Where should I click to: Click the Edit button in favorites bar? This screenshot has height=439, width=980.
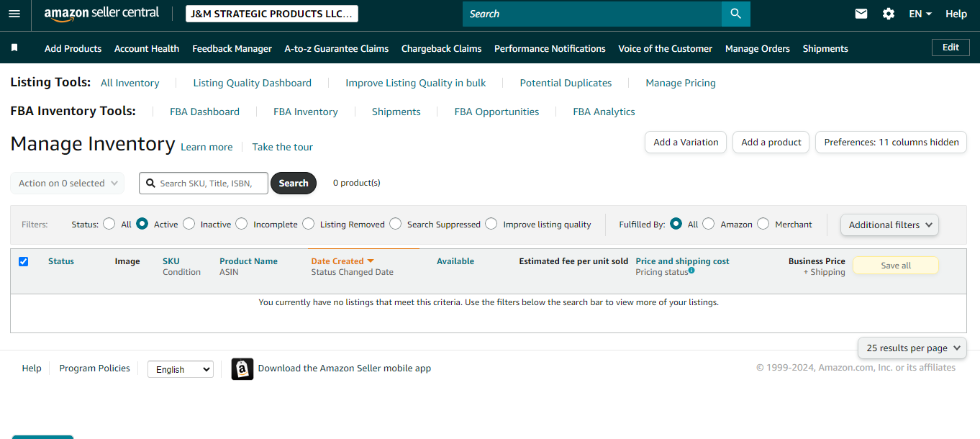[x=950, y=47]
